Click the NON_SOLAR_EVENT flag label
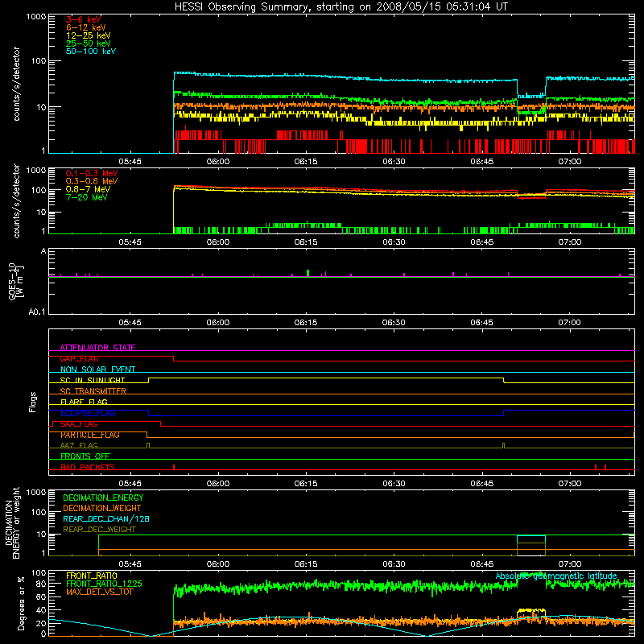The width and height of the screenshot is (644, 644). [97, 369]
